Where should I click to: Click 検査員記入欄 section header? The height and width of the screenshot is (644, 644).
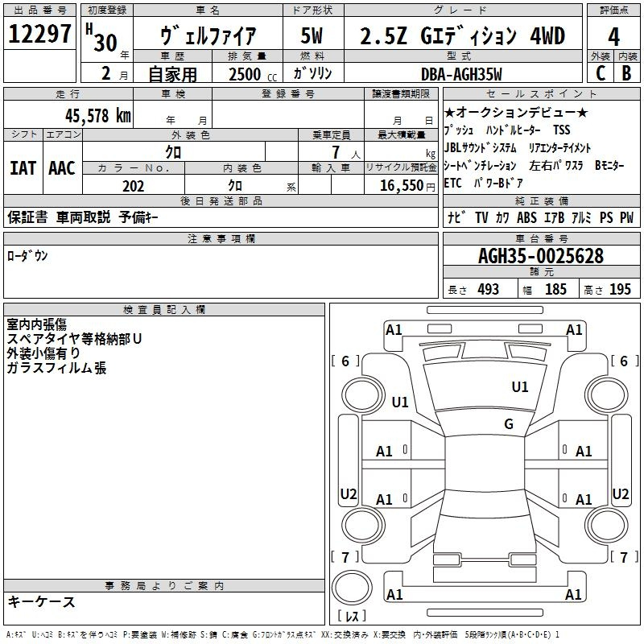(x=164, y=310)
